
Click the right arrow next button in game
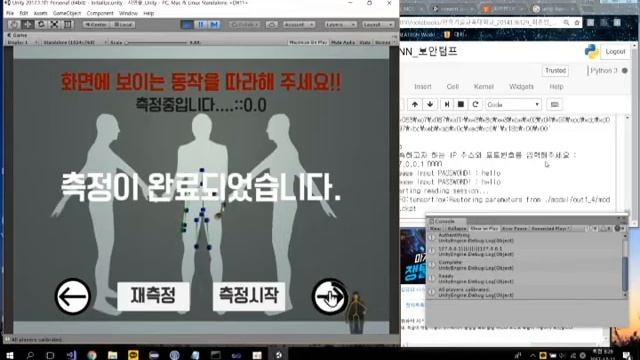[330, 296]
